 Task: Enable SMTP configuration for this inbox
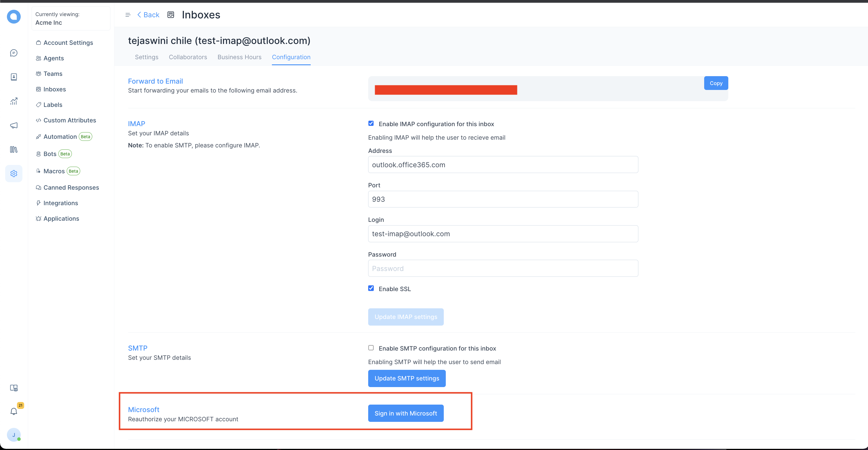point(371,348)
